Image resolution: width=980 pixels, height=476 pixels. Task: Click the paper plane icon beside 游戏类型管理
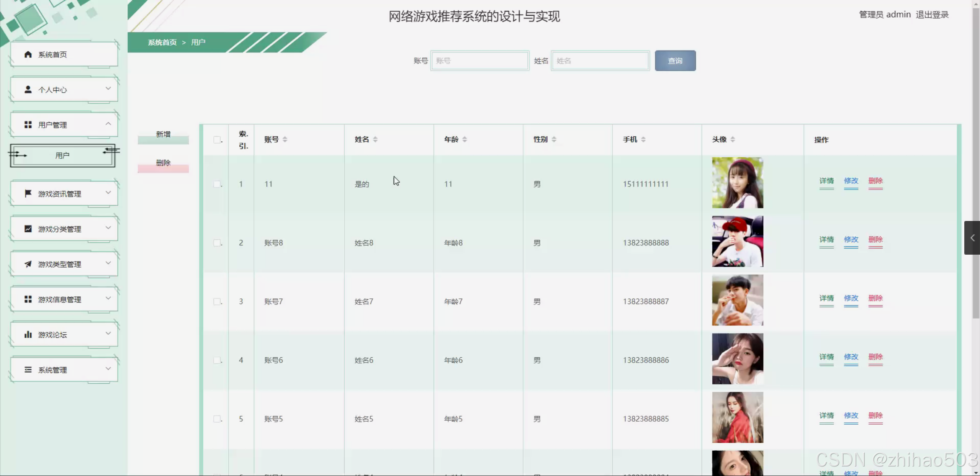28,264
